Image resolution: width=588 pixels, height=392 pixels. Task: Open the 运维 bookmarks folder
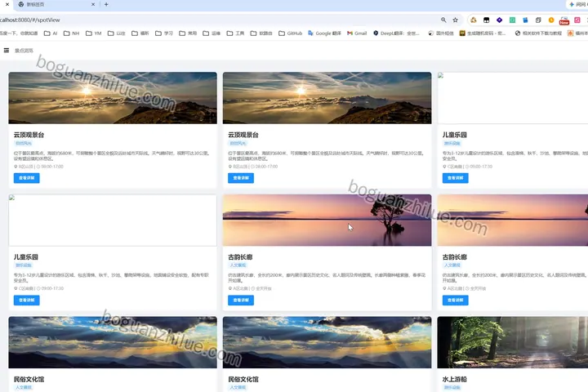click(212, 33)
